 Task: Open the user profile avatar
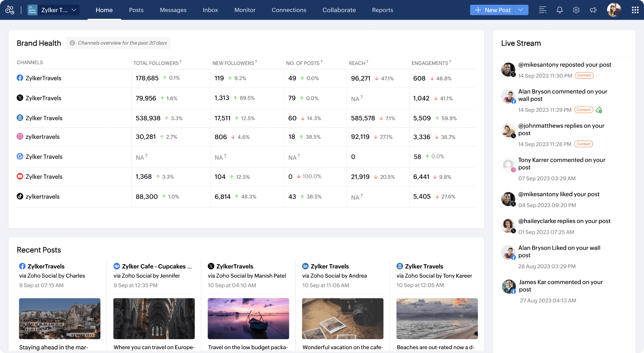click(x=614, y=10)
